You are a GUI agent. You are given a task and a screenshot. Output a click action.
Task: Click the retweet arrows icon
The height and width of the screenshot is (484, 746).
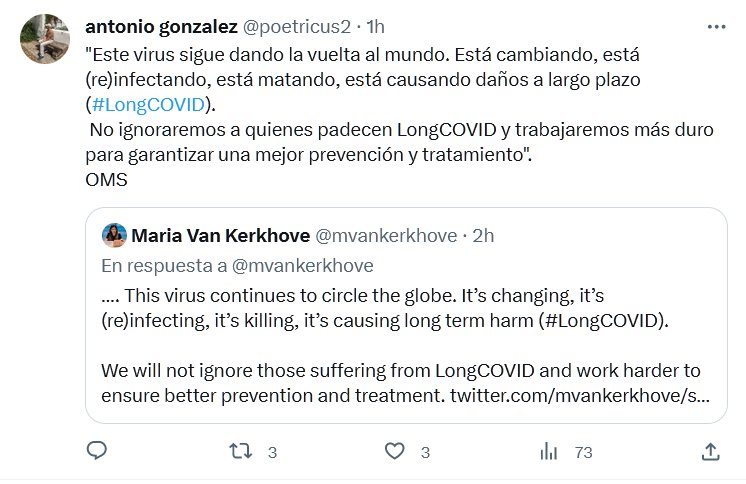click(240, 452)
